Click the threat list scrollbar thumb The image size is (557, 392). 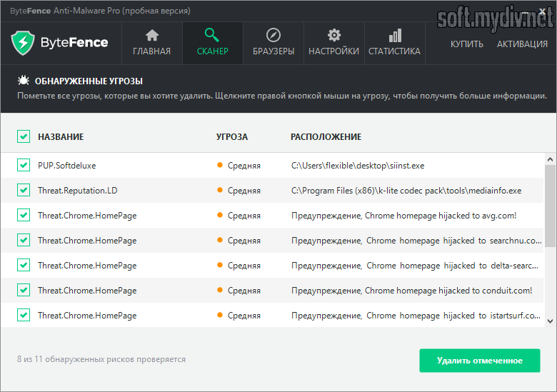pyautogui.click(x=550, y=205)
